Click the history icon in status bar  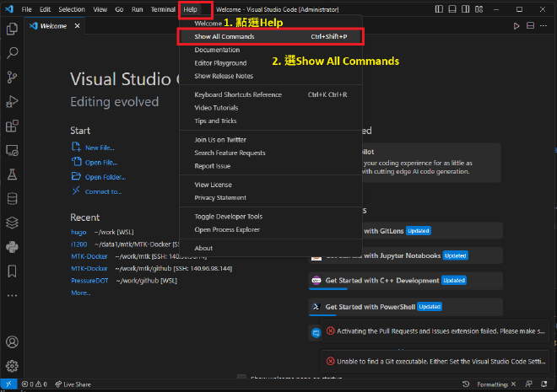pos(466,384)
